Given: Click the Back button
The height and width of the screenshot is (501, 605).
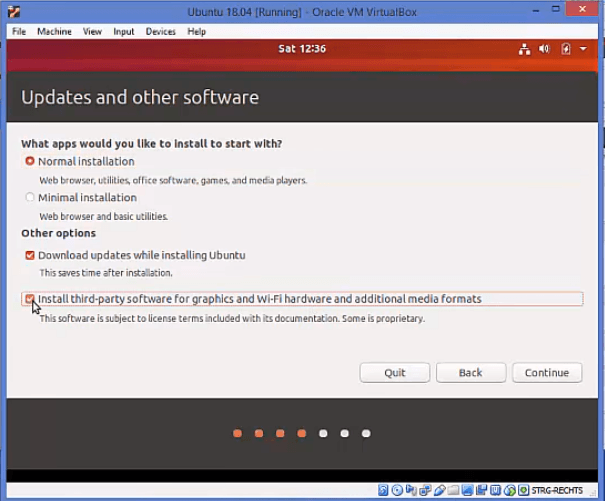Looking at the screenshot, I should (470, 372).
